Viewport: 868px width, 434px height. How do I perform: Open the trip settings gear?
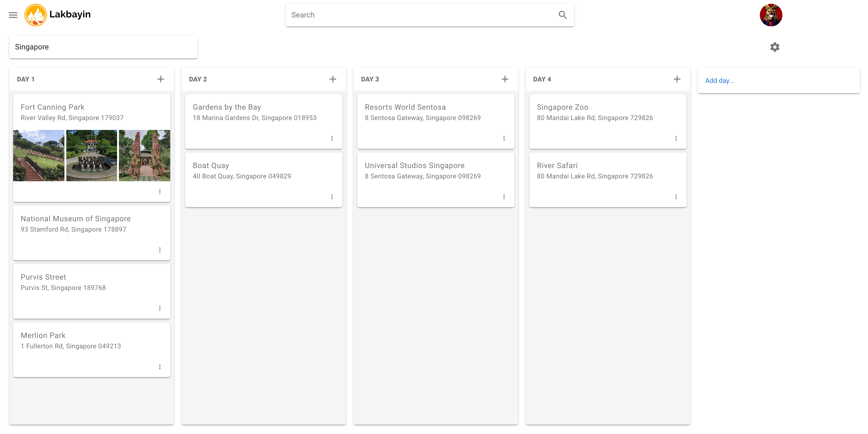775,47
